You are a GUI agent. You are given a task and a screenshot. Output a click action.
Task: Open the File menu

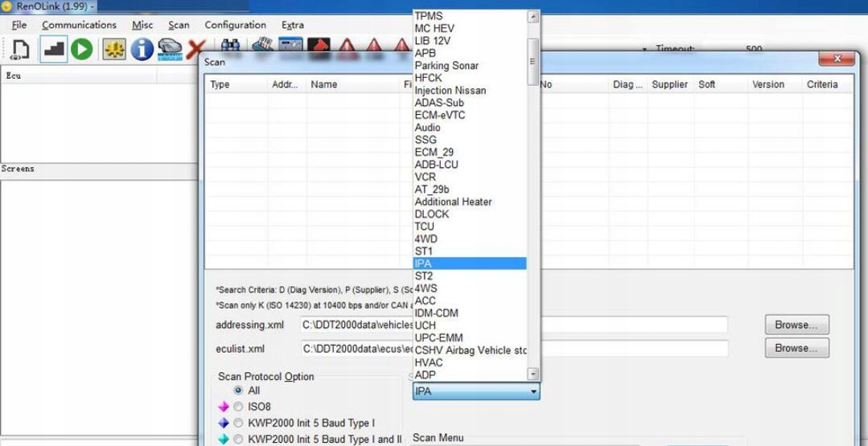pyautogui.click(x=19, y=25)
